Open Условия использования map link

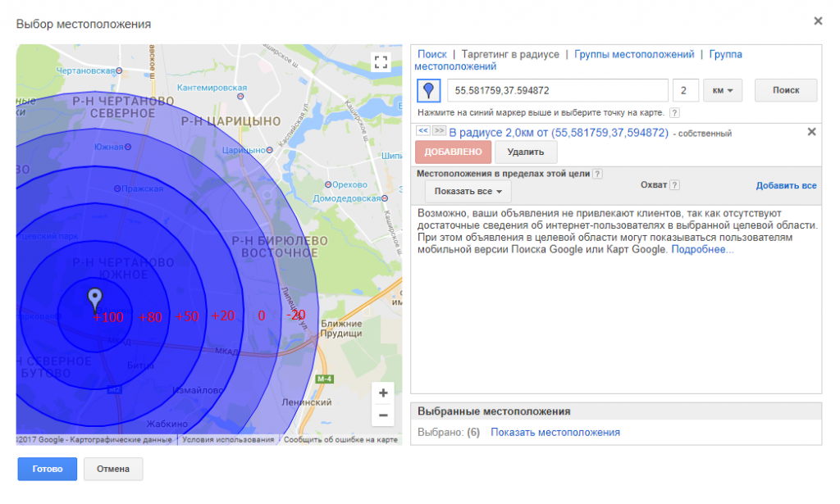point(228,440)
